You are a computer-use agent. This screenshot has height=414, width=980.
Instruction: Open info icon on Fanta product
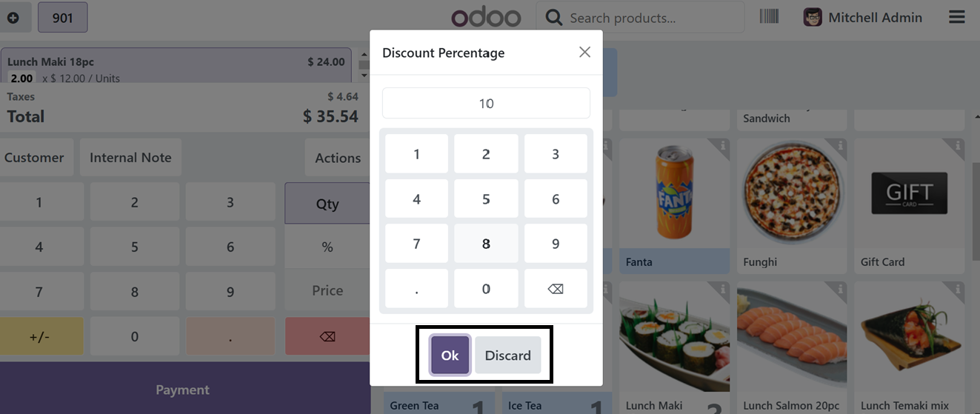(723, 147)
